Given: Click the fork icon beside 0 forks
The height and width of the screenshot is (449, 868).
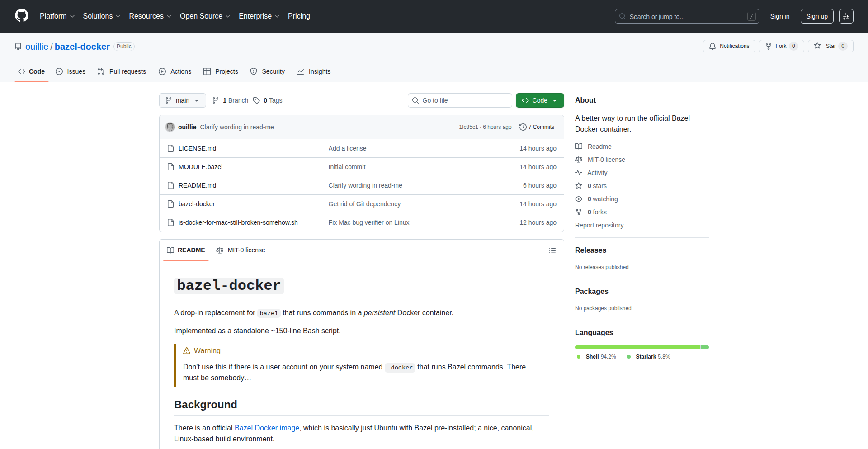Looking at the screenshot, I should click(579, 212).
